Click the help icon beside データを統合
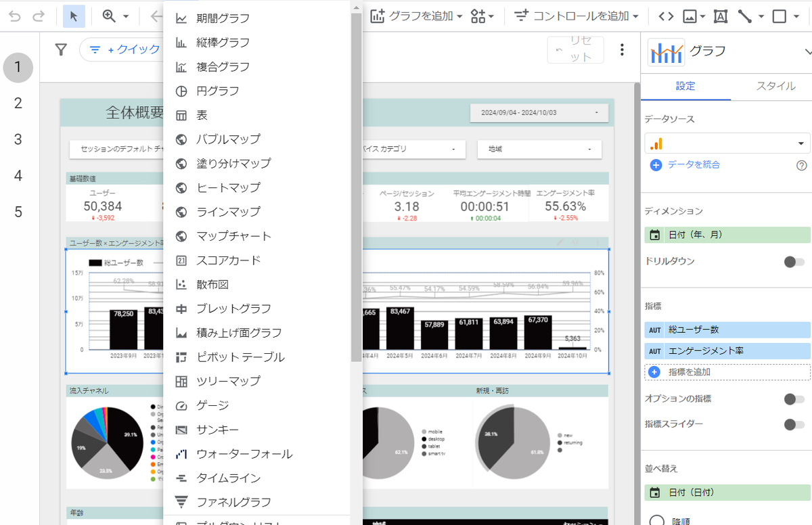The height and width of the screenshot is (525, 812). 802,165
